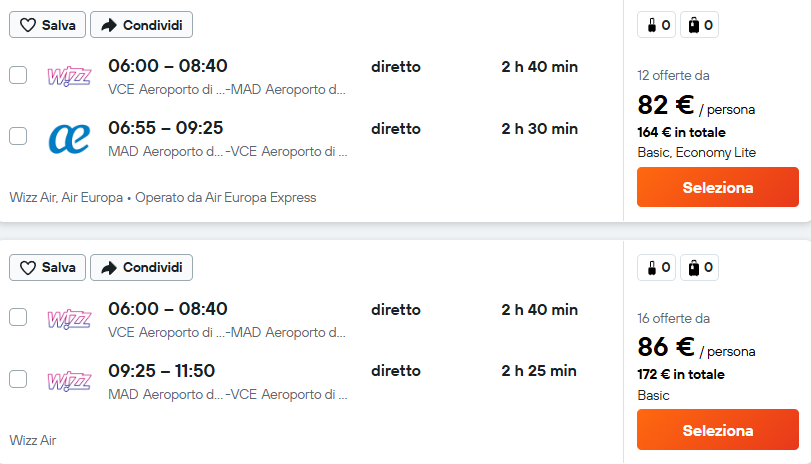811x464 pixels.
Task: Open the 16 offerte da price details
Action: pos(673,318)
